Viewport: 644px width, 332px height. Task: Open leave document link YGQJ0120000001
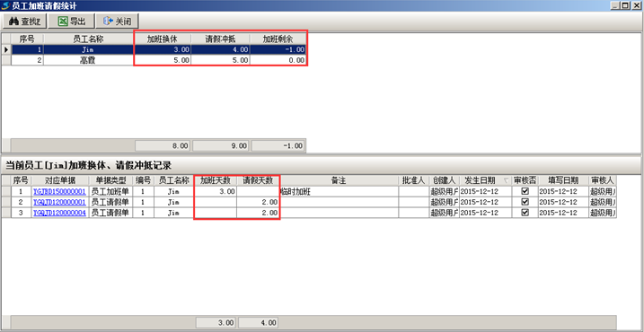pyautogui.click(x=60, y=202)
